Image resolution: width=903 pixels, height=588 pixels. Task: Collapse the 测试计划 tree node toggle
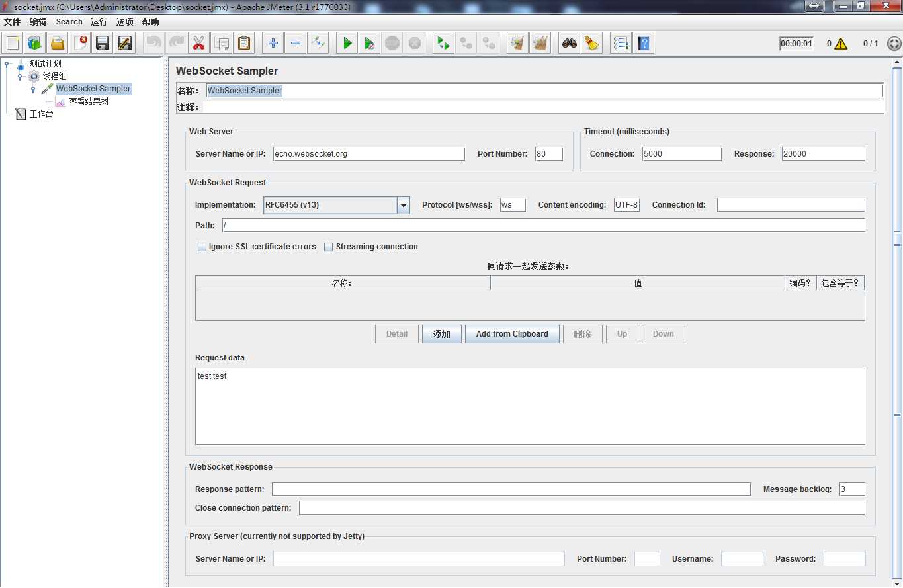coord(7,64)
